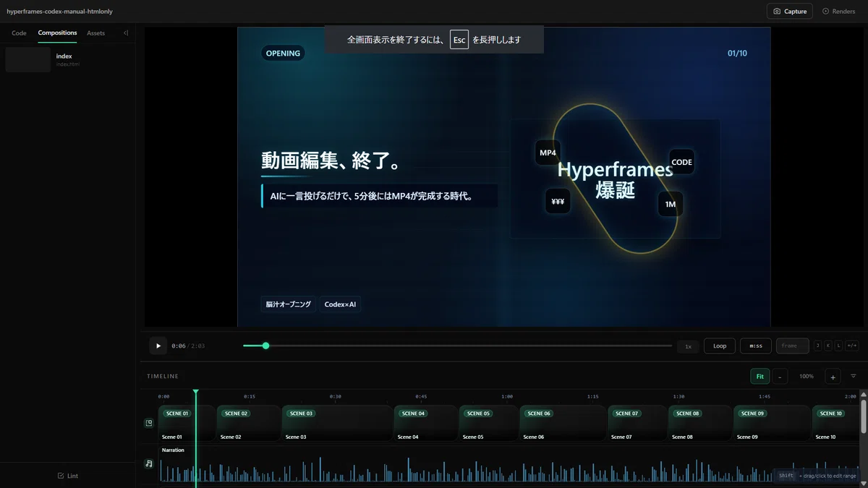
Task: Click the MP4 chip in preview
Action: 548,153
